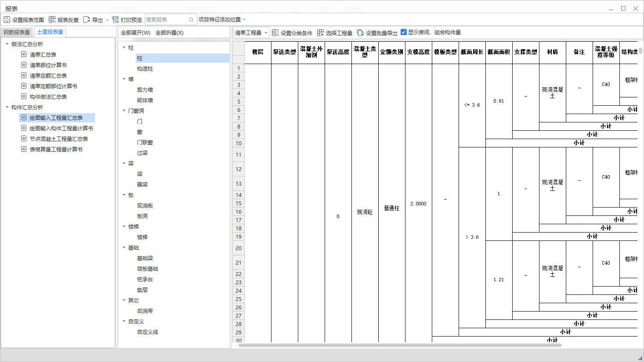Open the 导出 dropdown arrow
This screenshot has height=362, width=644.
tap(107, 20)
